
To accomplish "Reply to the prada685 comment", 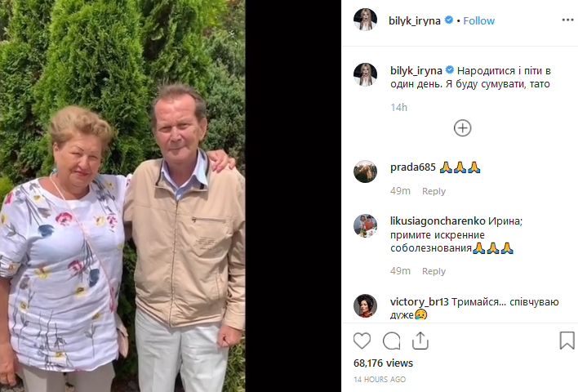I will 433,191.
